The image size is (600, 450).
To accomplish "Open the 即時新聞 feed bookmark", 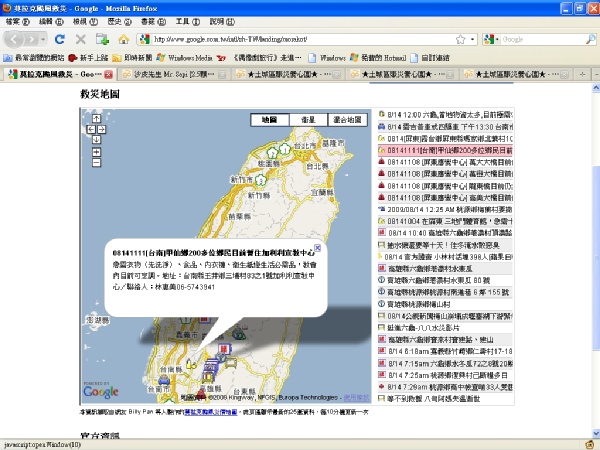I will 132,58.
